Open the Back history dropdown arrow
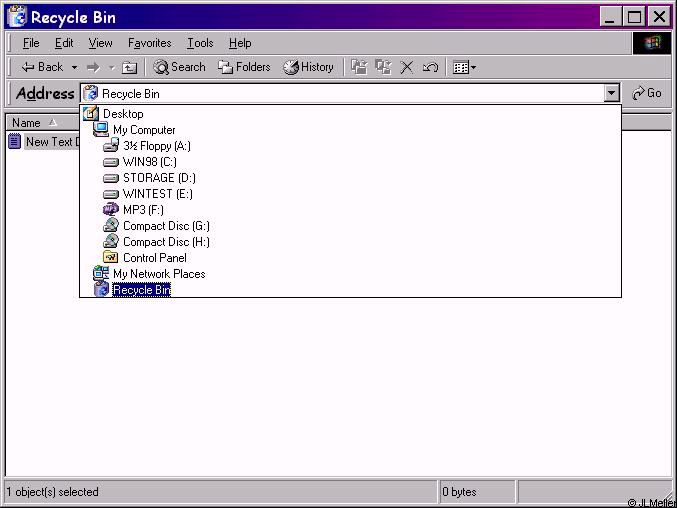 coord(74,67)
